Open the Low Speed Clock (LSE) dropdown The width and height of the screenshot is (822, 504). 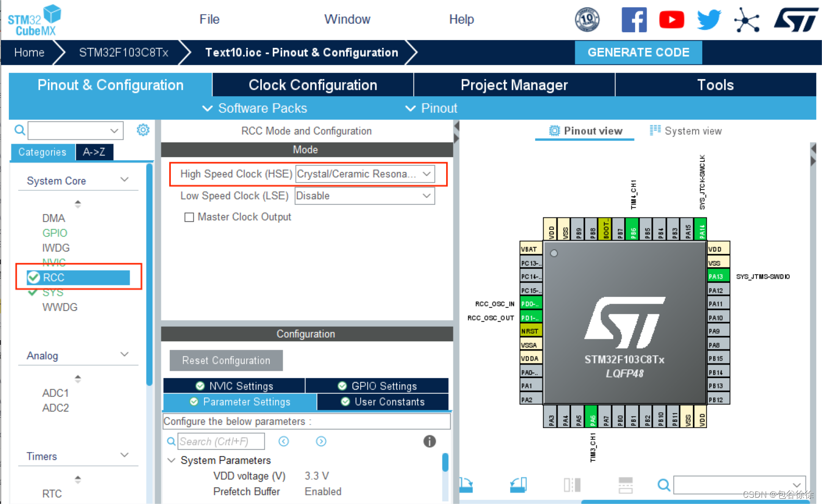pyautogui.click(x=365, y=196)
